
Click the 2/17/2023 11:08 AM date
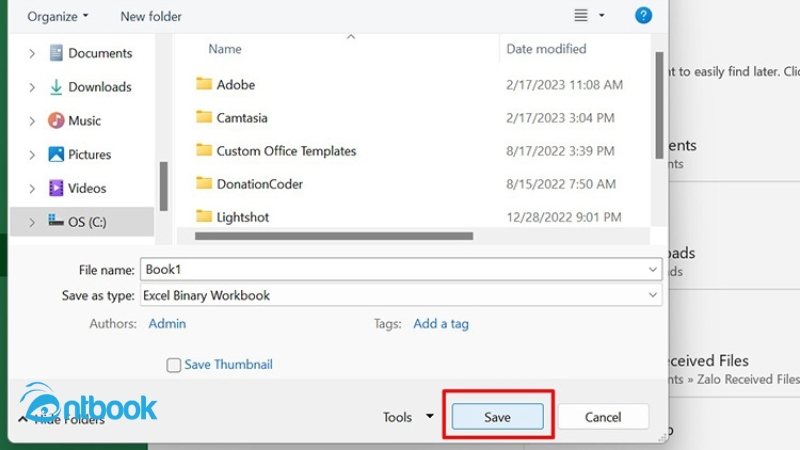(x=564, y=84)
